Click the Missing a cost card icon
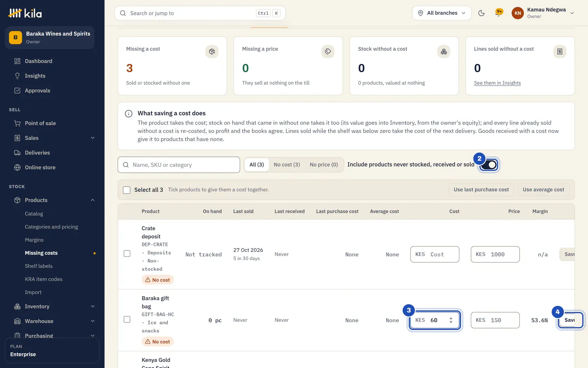The image size is (588, 368). [212, 52]
